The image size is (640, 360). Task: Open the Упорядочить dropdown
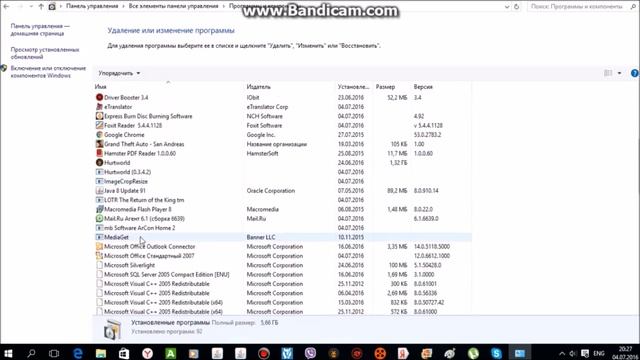pos(119,73)
